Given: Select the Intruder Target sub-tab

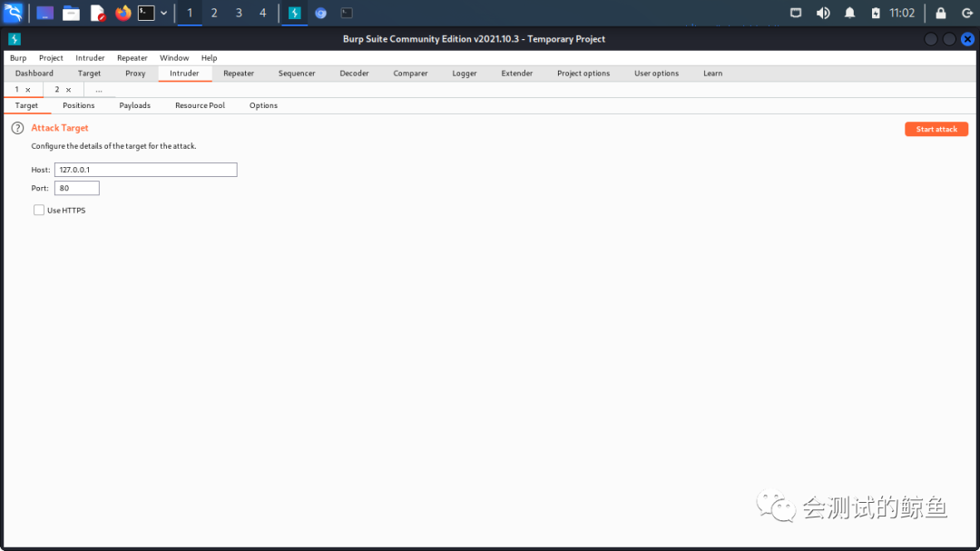Looking at the screenshot, I should tap(26, 105).
